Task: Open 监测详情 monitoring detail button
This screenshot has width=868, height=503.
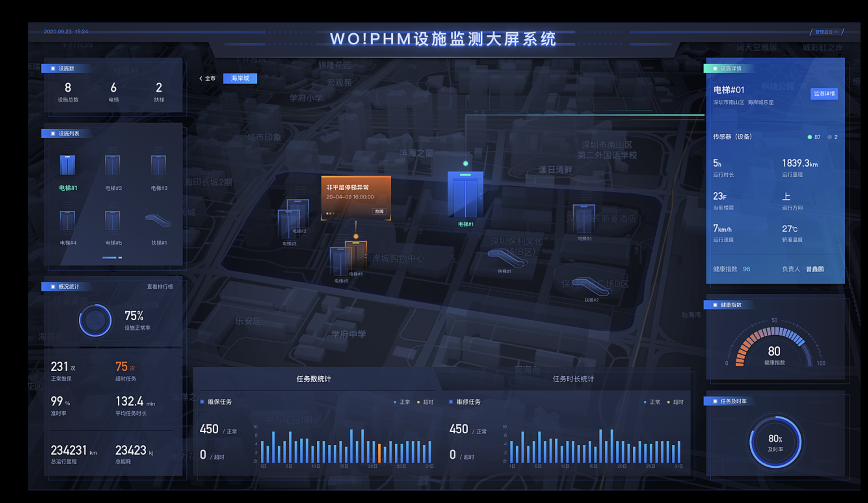Action: point(824,94)
